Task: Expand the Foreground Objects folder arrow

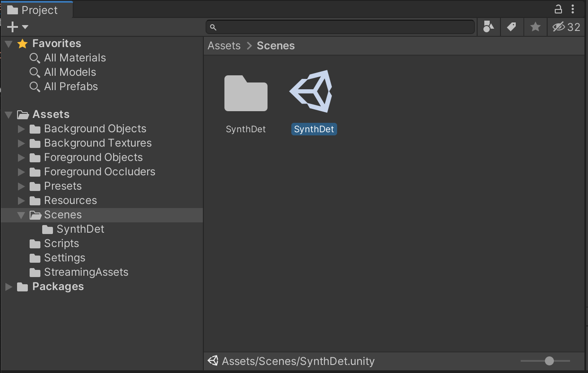Action: [x=21, y=158]
